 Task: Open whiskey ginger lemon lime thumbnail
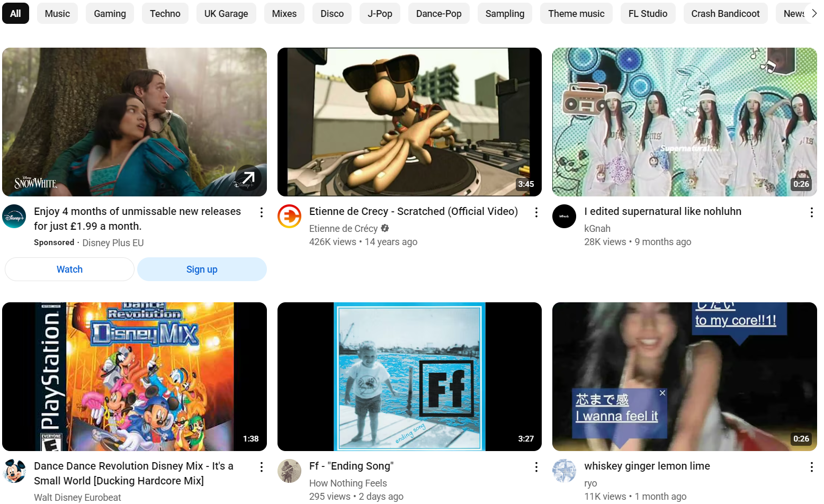685,376
